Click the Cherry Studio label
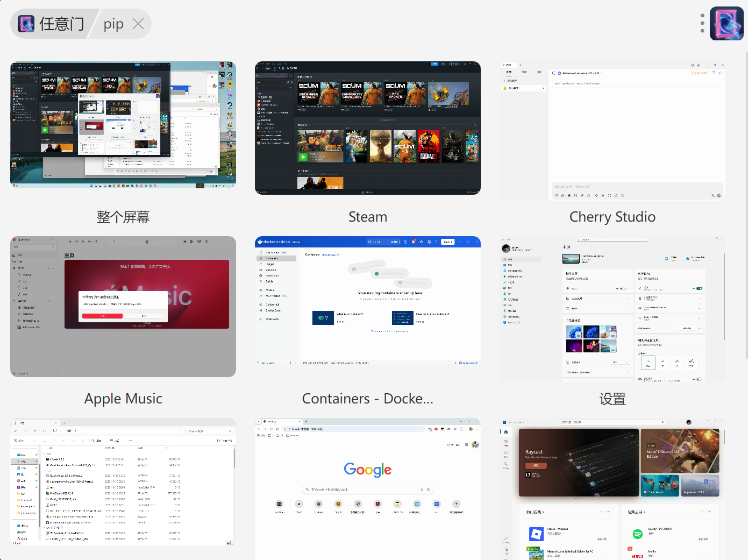This screenshot has width=748, height=560. [x=612, y=217]
